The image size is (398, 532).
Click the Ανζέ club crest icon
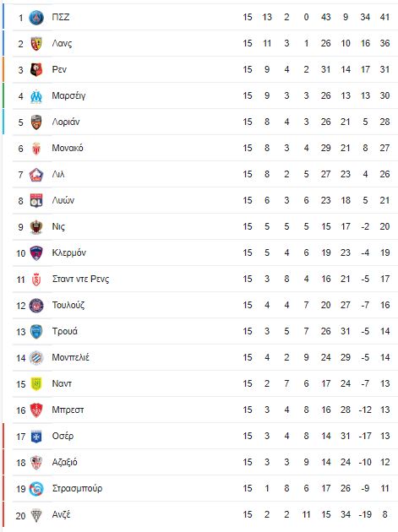pyautogui.click(x=36, y=515)
